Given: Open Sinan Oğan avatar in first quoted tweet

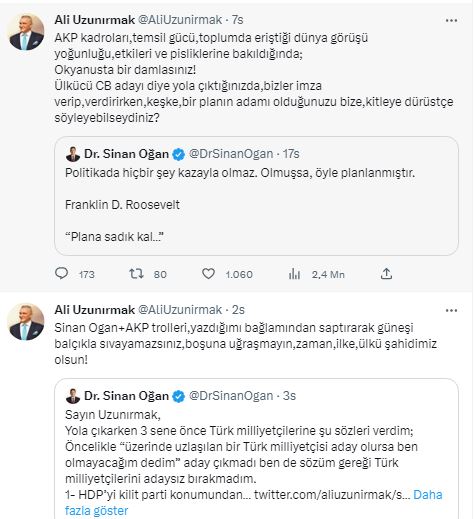Looking at the screenshot, I should (73, 154).
